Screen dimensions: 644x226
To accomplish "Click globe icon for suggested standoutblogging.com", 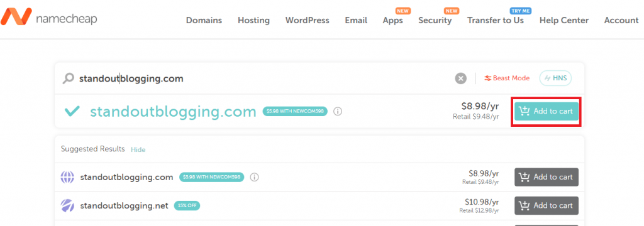I will pyautogui.click(x=67, y=177).
